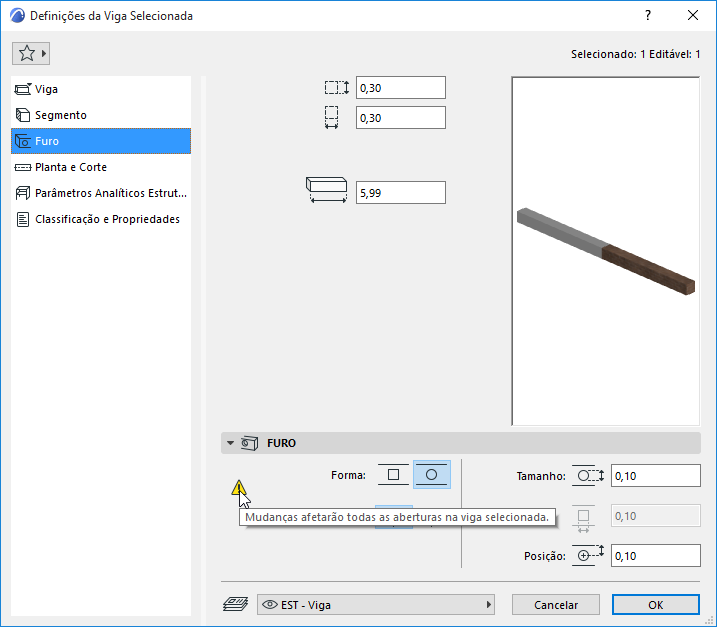Click the Viga beam icon in sidebar
Screen dimensions: 717x627
(x=23, y=89)
